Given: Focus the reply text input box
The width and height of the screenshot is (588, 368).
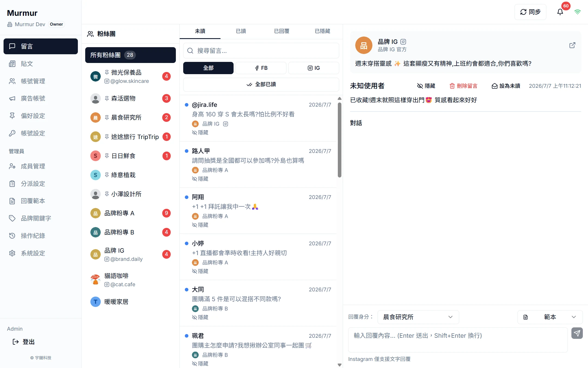Looking at the screenshot, I should pyautogui.click(x=458, y=340).
